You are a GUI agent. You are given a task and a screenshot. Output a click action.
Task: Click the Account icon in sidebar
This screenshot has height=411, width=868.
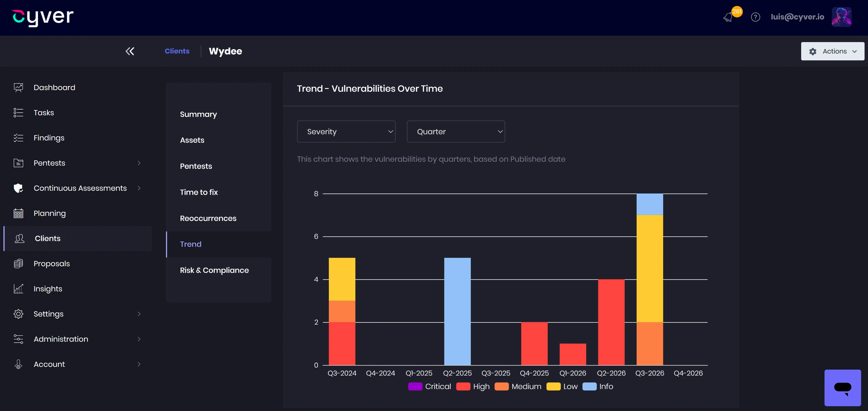18,364
